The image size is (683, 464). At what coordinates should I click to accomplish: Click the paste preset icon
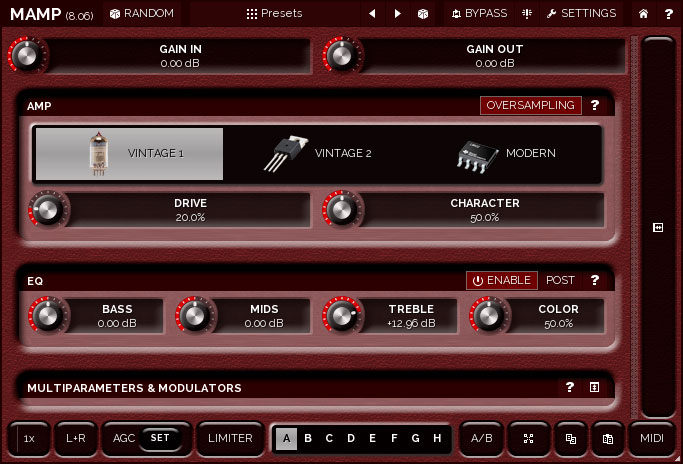[608, 438]
